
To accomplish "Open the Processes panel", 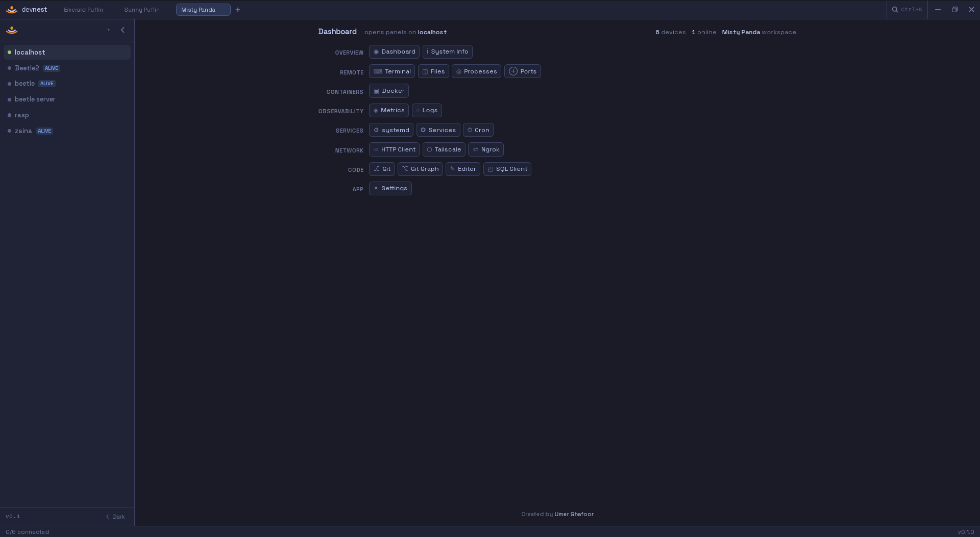I will click(x=476, y=71).
